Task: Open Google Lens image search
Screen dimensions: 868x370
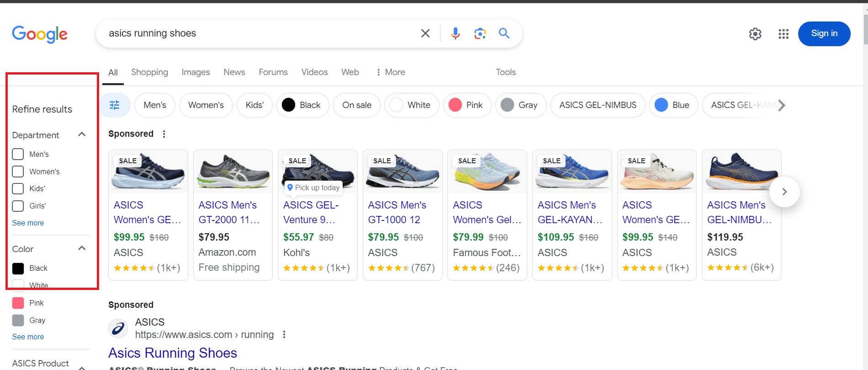Action: point(480,33)
